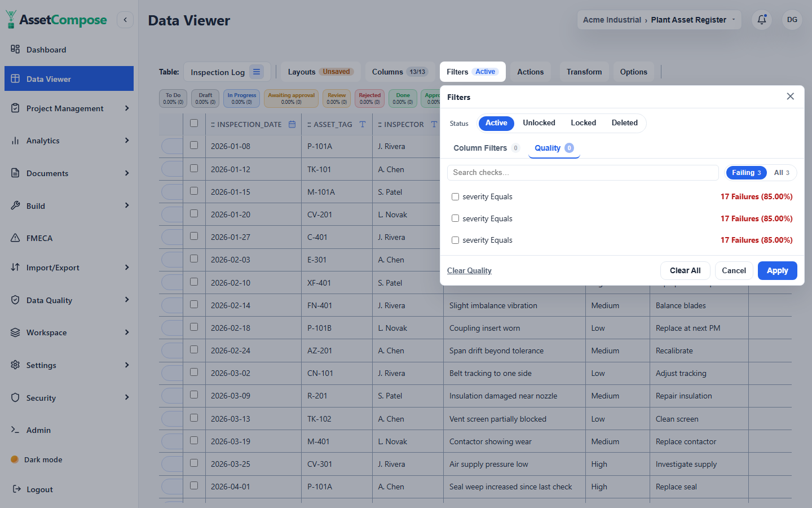Click text-type icon in ASSET_TAG header
This screenshot has height=508, width=812.
(362, 124)
